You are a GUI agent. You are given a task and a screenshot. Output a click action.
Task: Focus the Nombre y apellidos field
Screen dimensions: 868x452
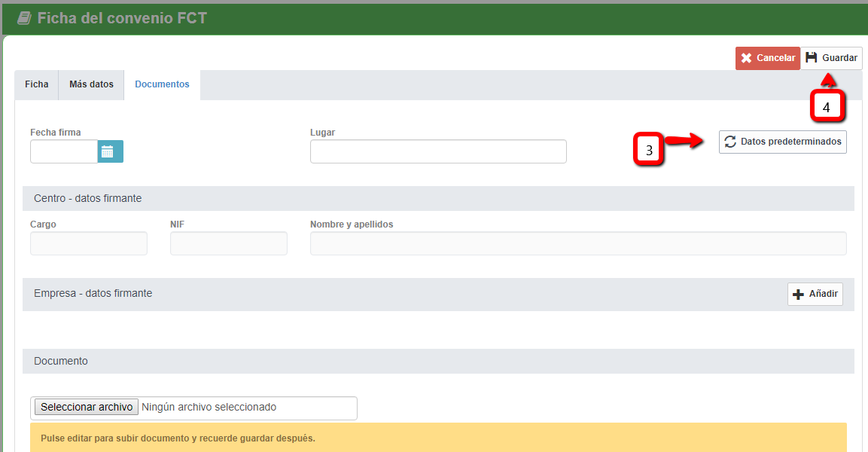point(577,243)
